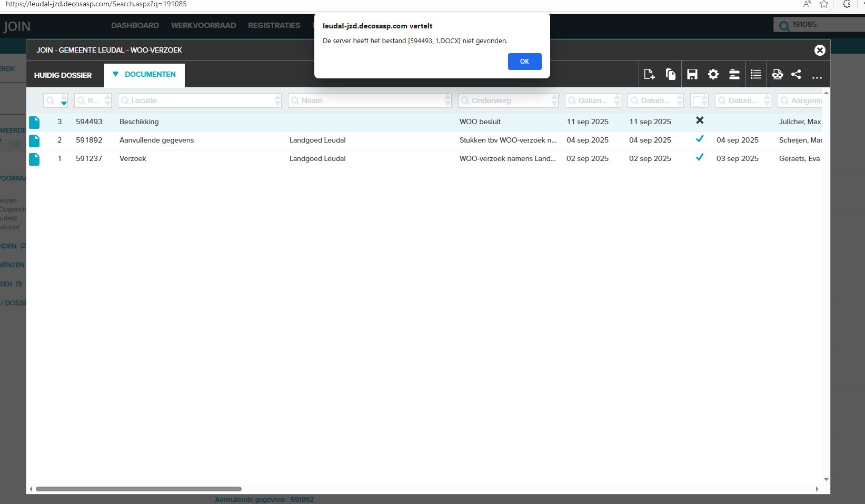This screenshot has height=504, width=865.
Task: Open the three-dots more options menu
Action: click(x=817, y=76)
